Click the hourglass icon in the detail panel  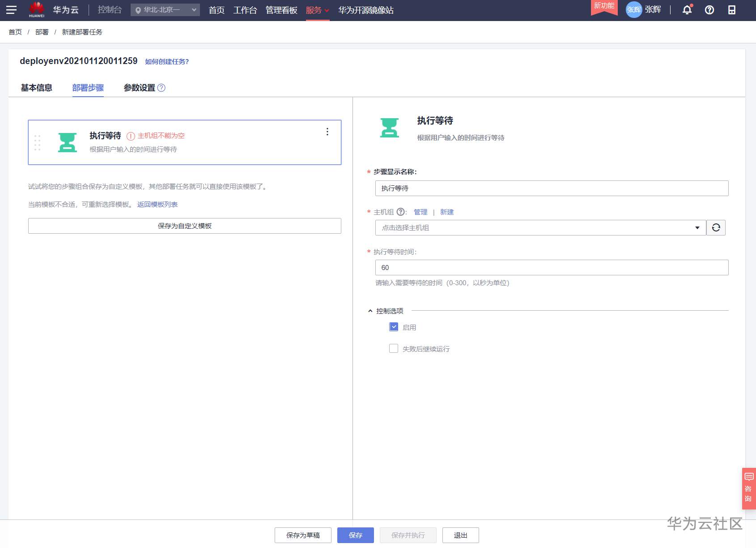[389, 128]
